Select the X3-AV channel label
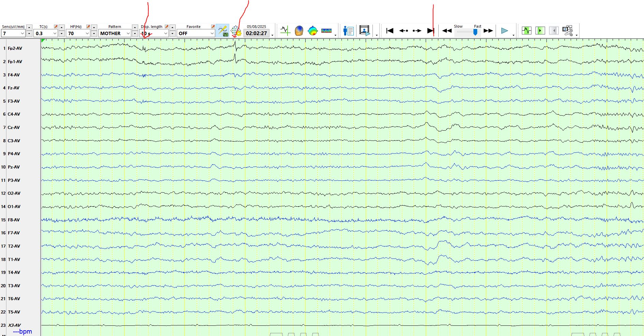644x336 pixels. coord(14,325)
